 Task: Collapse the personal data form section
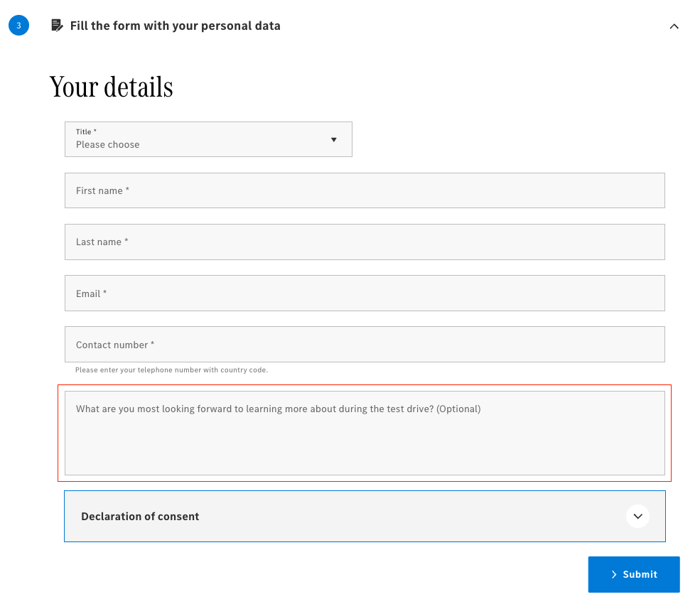tap(674, 26)
